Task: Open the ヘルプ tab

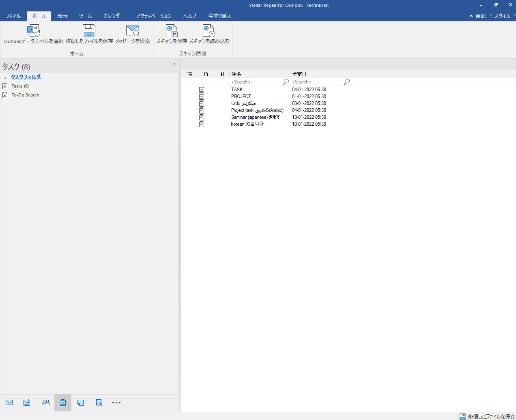Action: (x=189, y=16)
